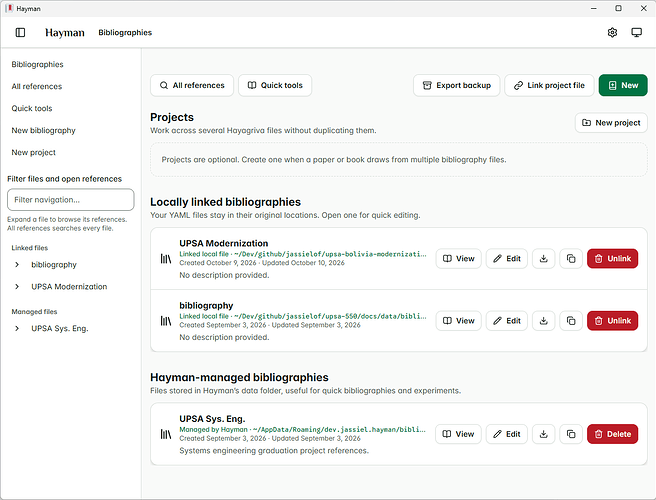Viewport: 656px width, 500px height.
Task: Download the locally linked bibliography file
Action: [x=543, y=321]
